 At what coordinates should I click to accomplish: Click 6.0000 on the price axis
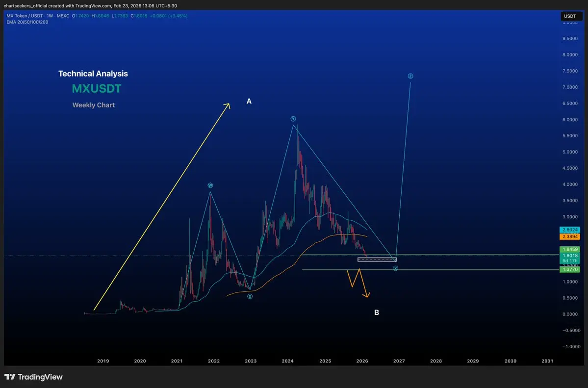[570, 120]
